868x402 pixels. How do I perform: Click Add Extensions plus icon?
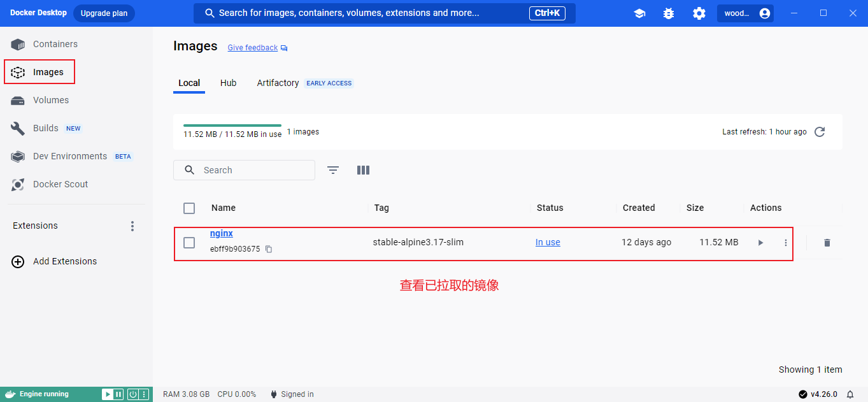(18, 261)
